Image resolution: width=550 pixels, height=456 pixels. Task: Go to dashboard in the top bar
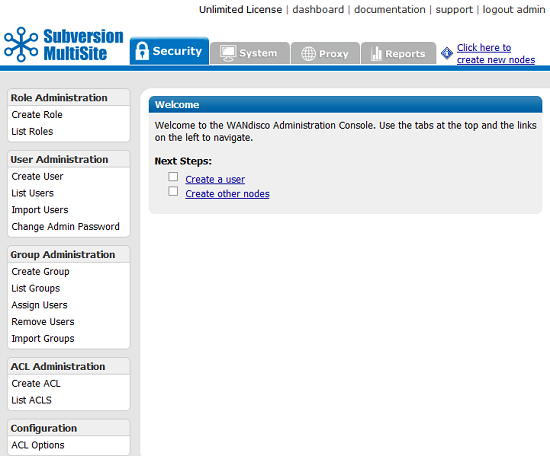point(318,9)
